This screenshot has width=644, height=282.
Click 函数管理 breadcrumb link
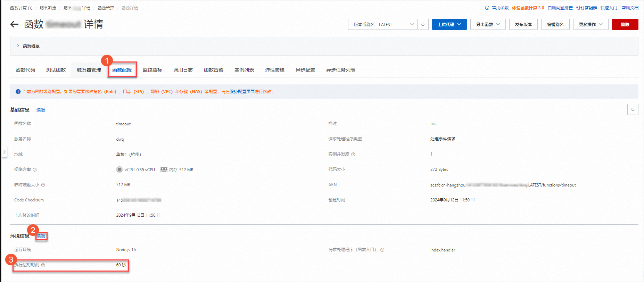coord(106,8)
